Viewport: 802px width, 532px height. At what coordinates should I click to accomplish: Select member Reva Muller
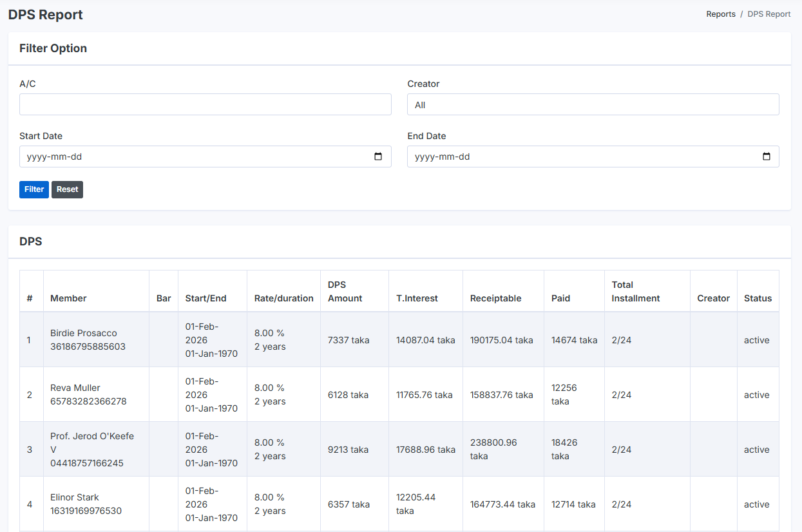75,388
